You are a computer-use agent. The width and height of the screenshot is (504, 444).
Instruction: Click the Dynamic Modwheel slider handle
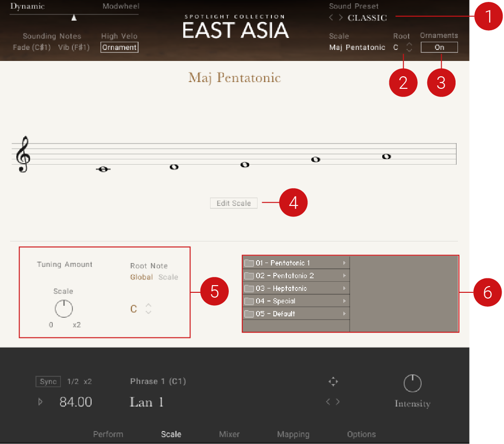click(x=74, y=18)
